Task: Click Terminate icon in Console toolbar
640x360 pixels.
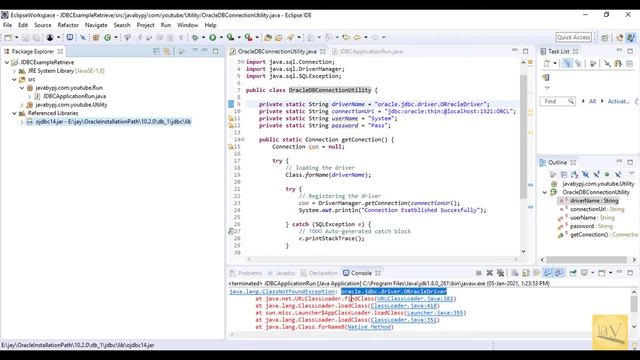Action: click(x=478, y=273)
